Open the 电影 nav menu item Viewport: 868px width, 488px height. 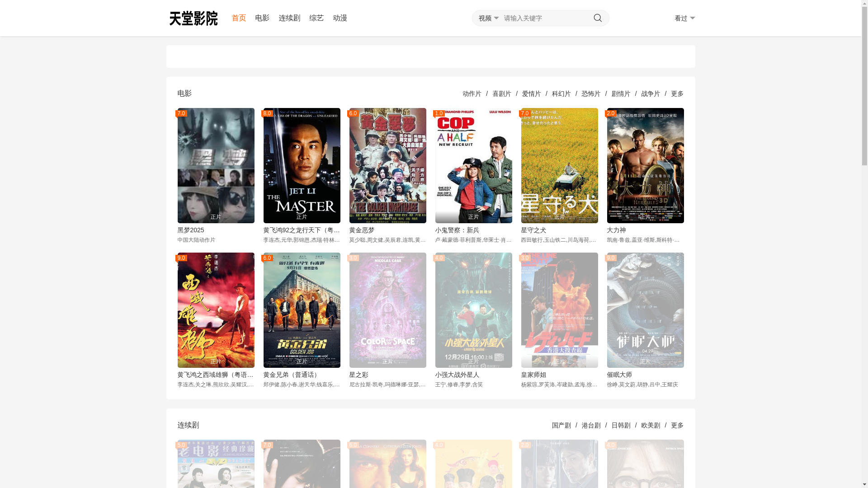click(262, 18)
